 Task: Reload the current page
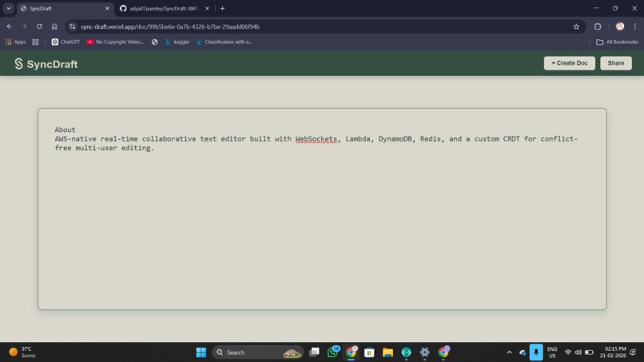coord(39,26)
